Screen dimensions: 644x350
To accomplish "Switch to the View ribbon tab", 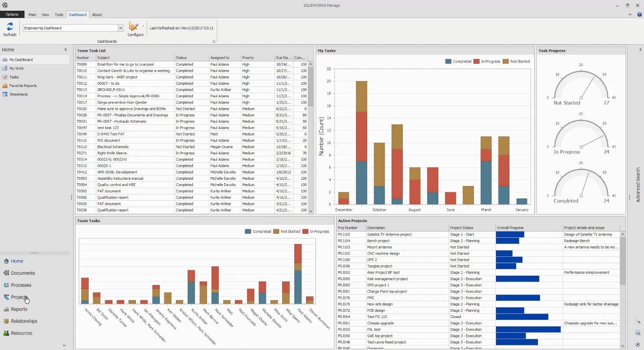I will pyautogui.click(x=45, y=14).
